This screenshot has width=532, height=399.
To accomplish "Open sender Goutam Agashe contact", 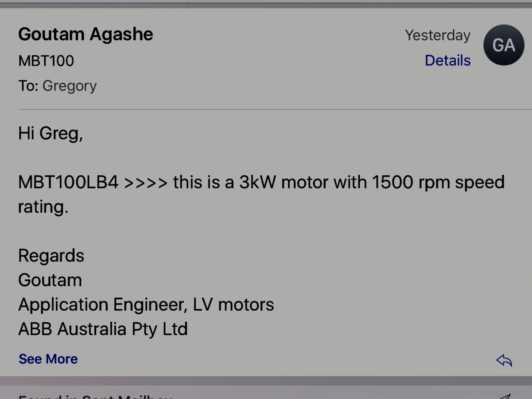I will 85,34.
